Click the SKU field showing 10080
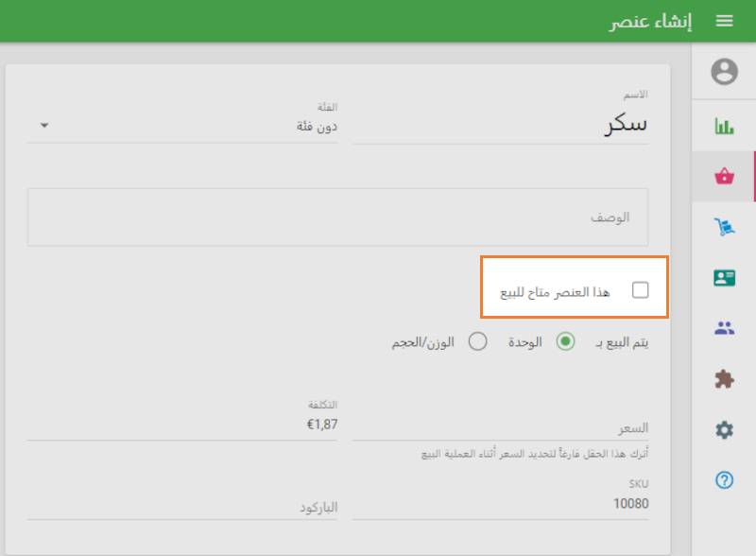 tap(501, 503)
